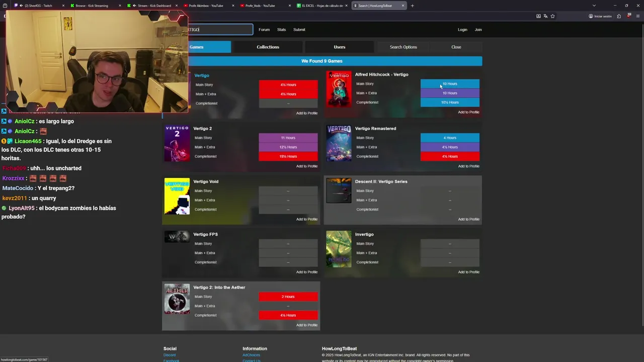644x362 pixels.
Task: Open the Stats page link
Action: pyautogui.click(x=281, y=30)
